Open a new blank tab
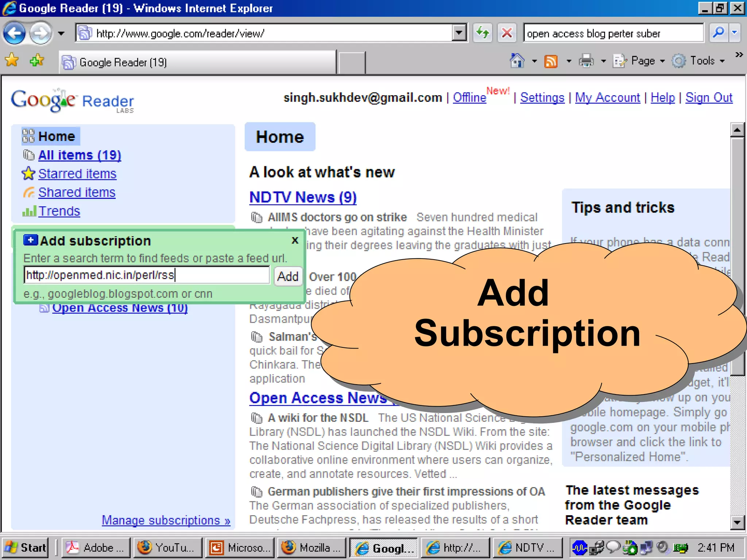747x560 pixels. 351,63
